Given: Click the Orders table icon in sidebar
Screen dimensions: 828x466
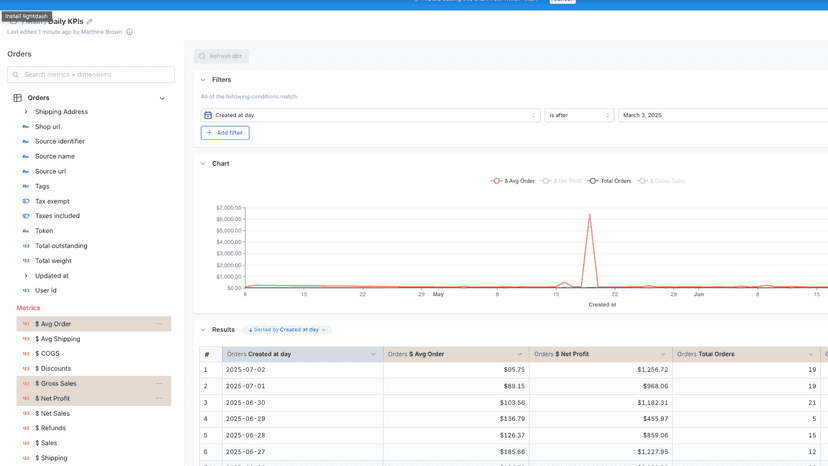Looking at the screenshot, I should 17,98.
